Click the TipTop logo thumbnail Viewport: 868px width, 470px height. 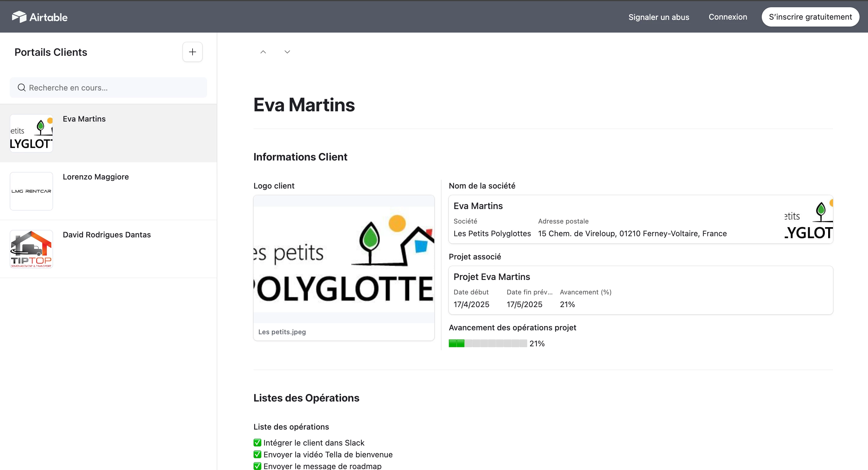[x=31, y=249]
